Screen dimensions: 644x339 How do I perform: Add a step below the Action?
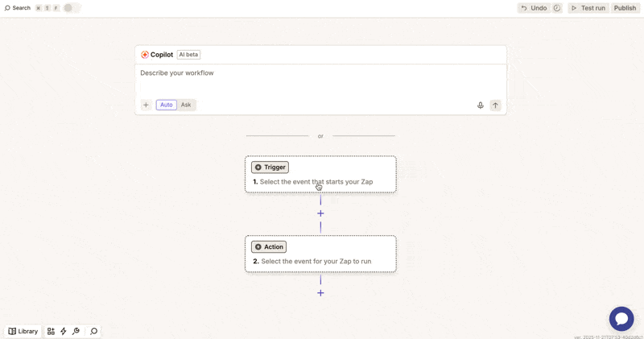coord(320,293)
